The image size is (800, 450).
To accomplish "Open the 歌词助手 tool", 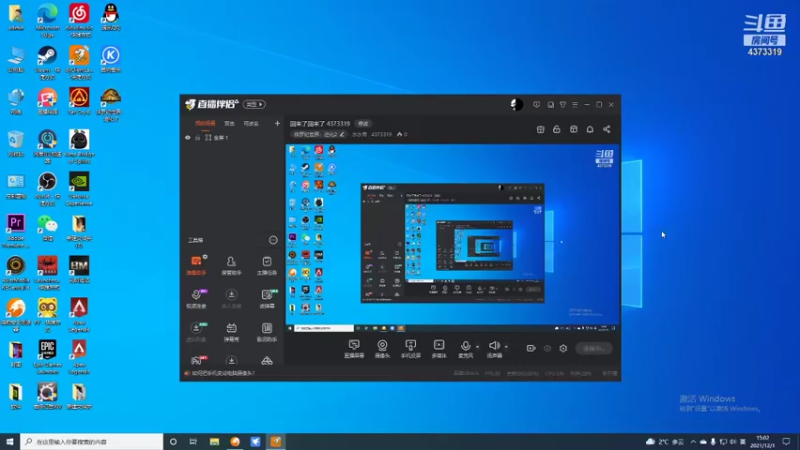I will (267, 332).
